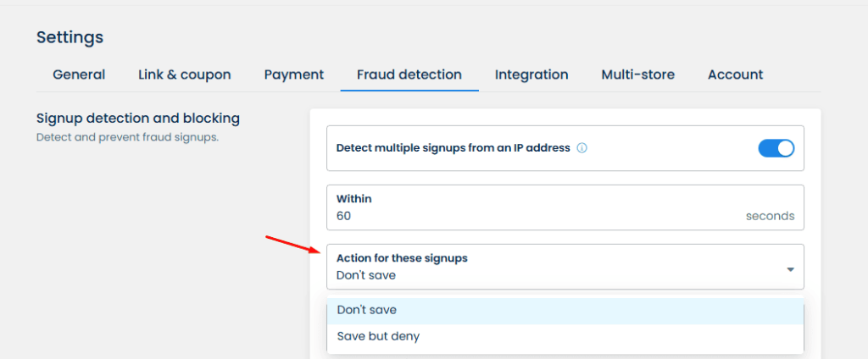Click the "seconds" unit label
The image size is (868, 359).
(770, 216)
